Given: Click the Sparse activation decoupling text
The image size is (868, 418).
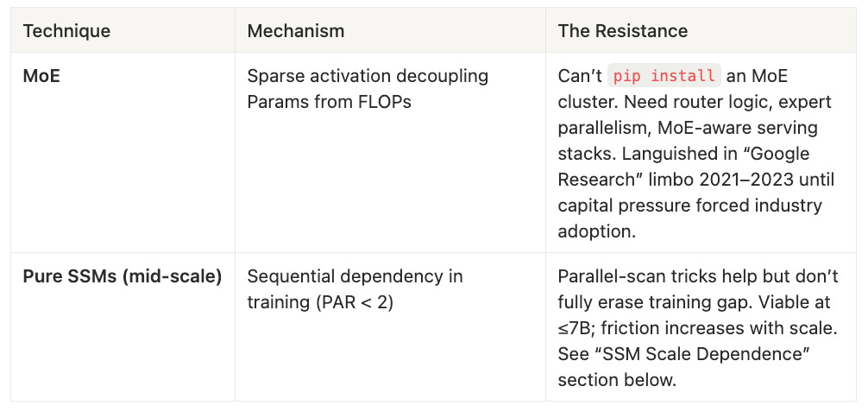Looking at the screenshot, I should pos(368,76).
